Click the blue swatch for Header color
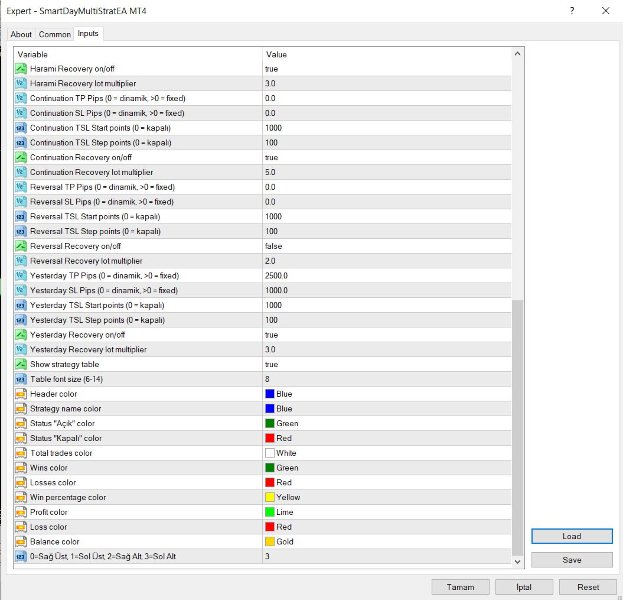The width and height of the screenshot is (623, 600). (x=270, y=394)
